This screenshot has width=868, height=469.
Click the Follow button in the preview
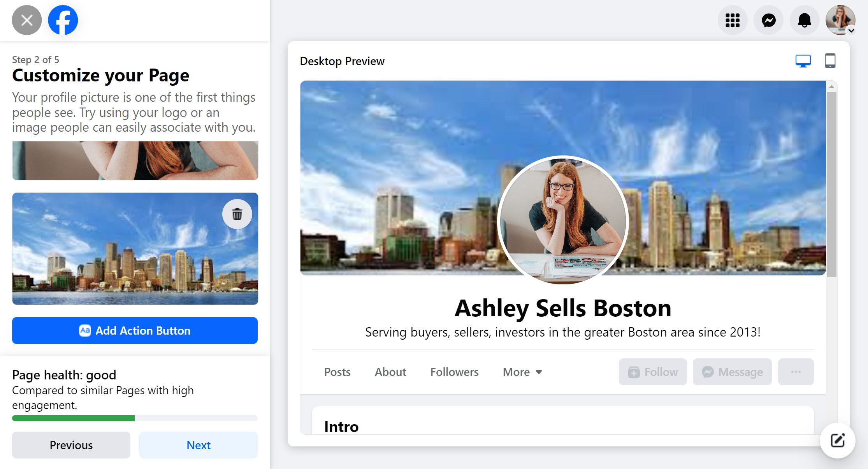coord(652,372)
